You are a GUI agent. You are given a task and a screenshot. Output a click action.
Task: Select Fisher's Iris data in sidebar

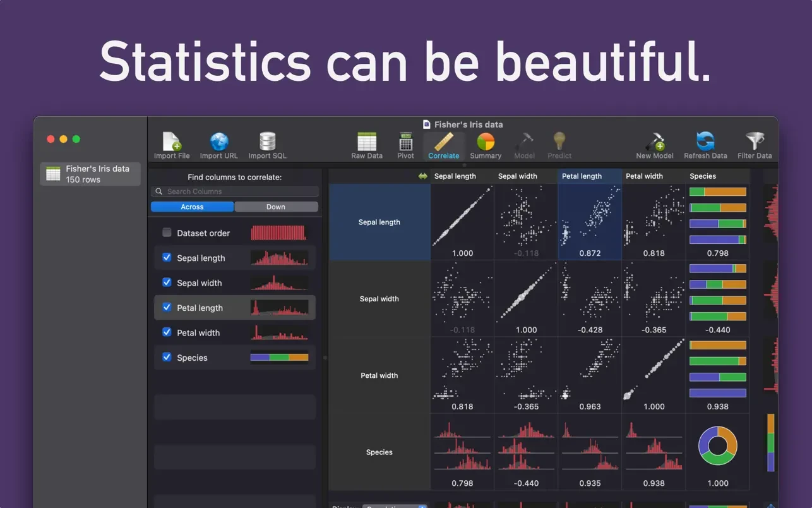click(90, 174)
